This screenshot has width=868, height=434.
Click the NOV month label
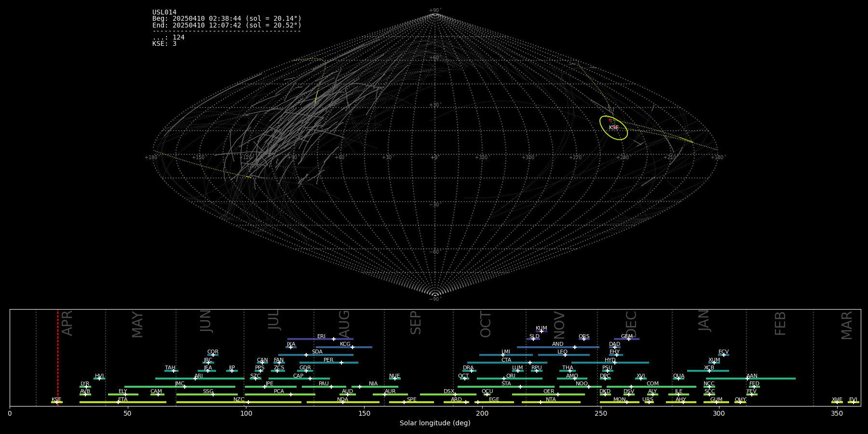coord(559,325)
